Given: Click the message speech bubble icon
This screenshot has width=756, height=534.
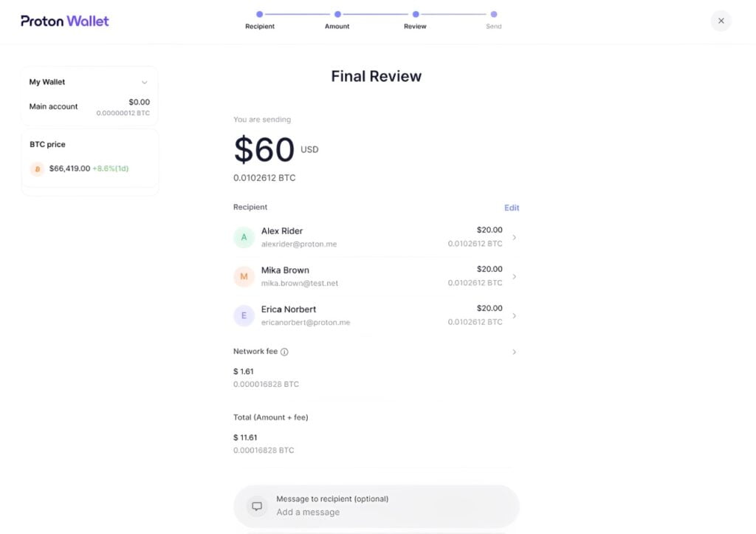Looking at the screenshot, I should pos(257,506).
